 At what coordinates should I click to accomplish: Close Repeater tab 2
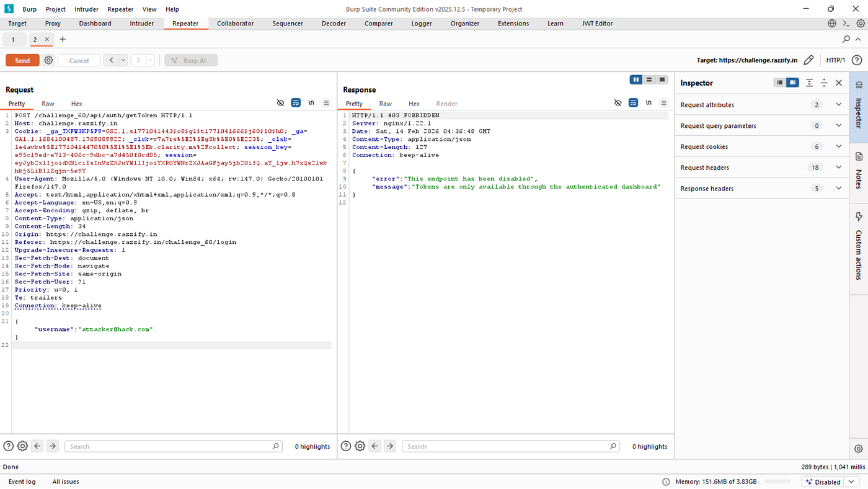pyautogui.click(x=46, y=39)
